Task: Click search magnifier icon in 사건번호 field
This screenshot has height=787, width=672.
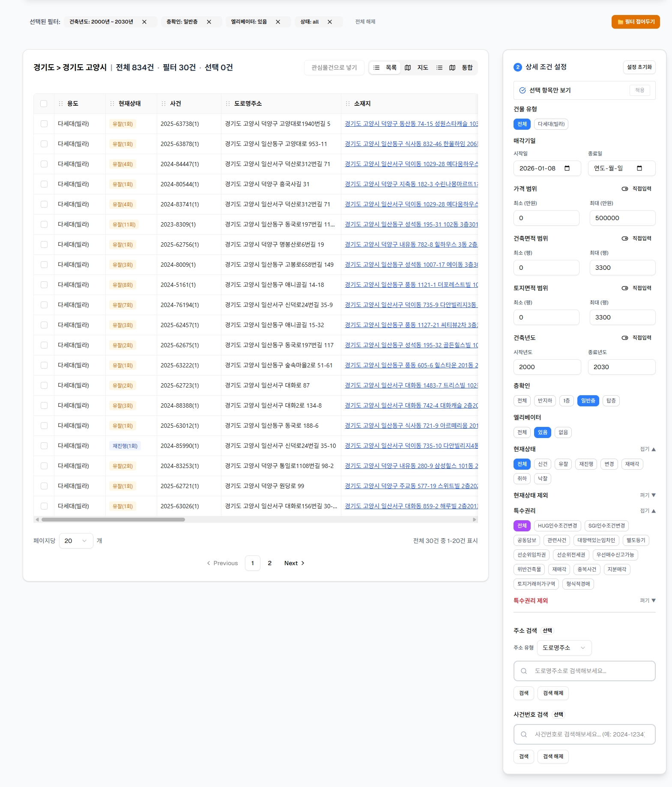Action: coord(524,734)
